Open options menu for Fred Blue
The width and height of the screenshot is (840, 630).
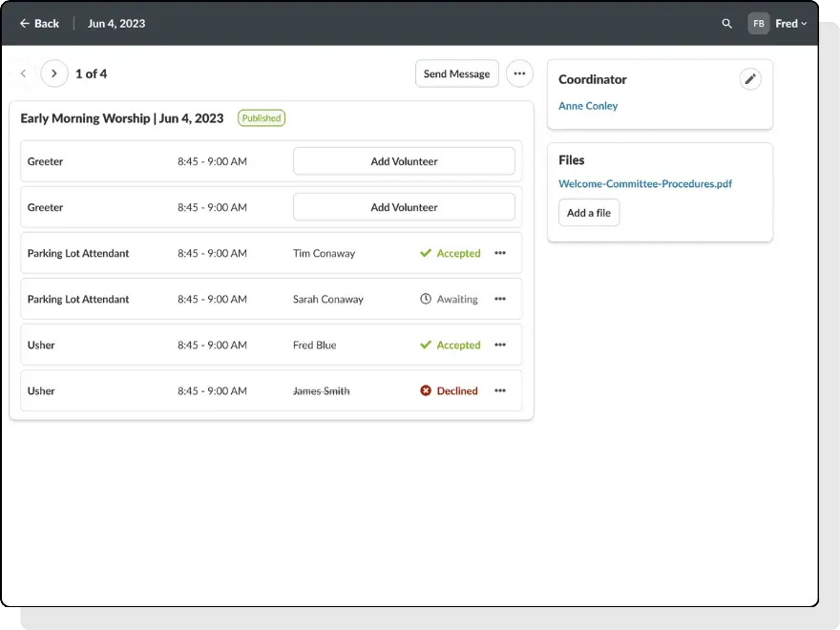pos(500,345)
